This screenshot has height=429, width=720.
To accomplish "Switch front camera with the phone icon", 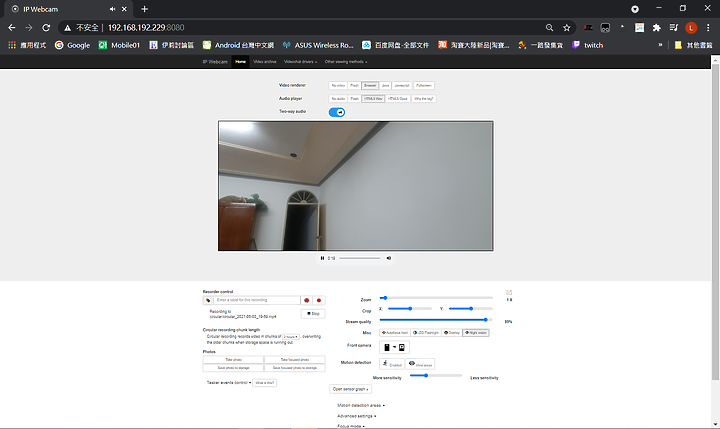I will tap(394, 347).
